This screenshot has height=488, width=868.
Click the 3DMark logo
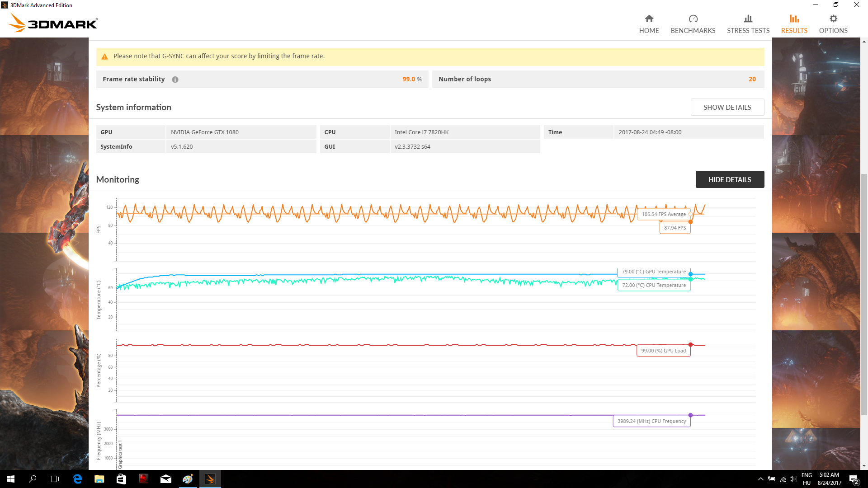tap(53, 23)
